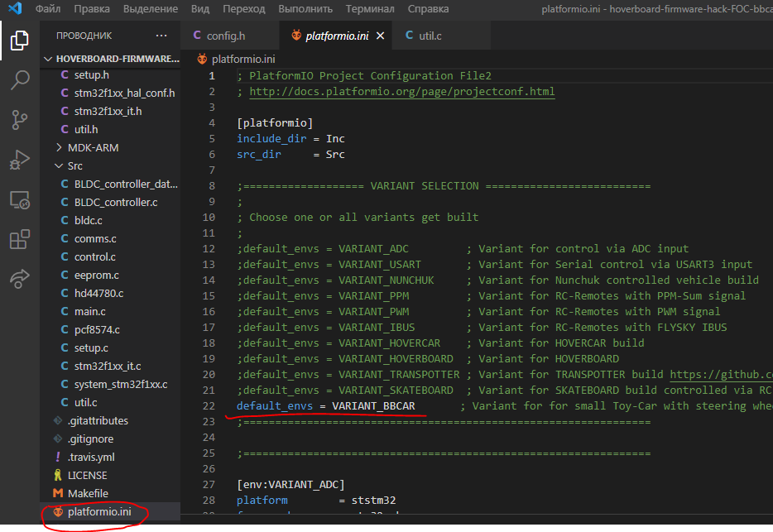Viewport: 773px width, 532px height.
Task: Open the Run and Debug view
Action: tap(20, 160)
